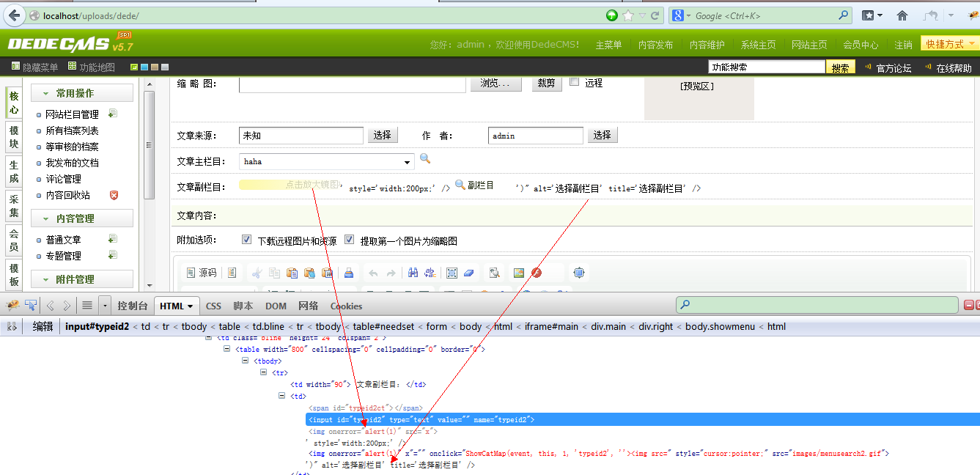Viewport: 980px width, 475px height.
Task: Collapse the tbody node in HTML tree
Action: pos(246,361)
